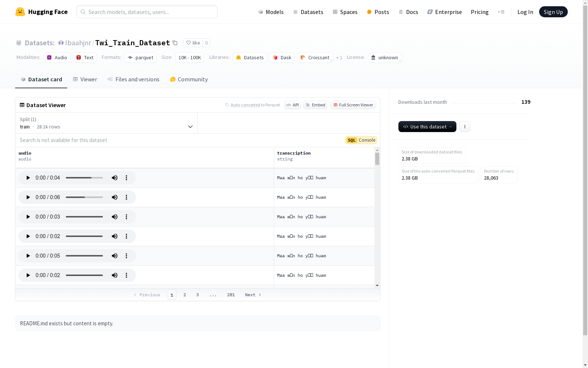Copy dataset name with the copy icon
Viewport: 588px width, 368px height.
click(x=175, y=43)
